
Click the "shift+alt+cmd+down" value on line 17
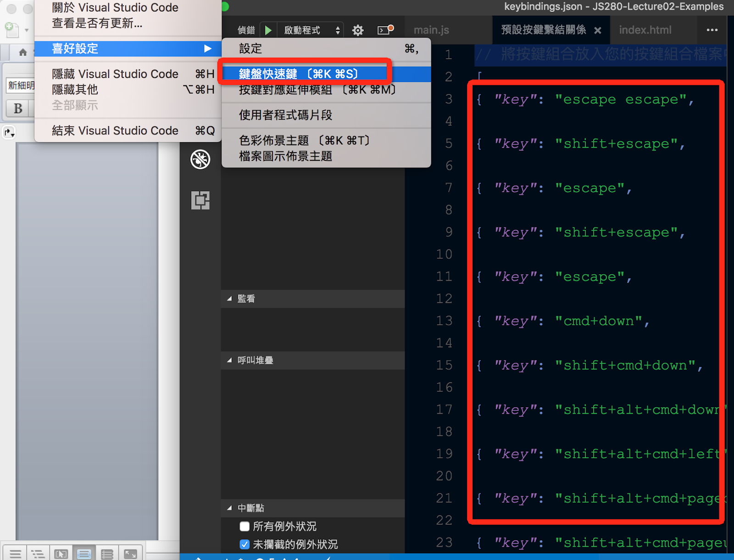click(x=641, y=410)
